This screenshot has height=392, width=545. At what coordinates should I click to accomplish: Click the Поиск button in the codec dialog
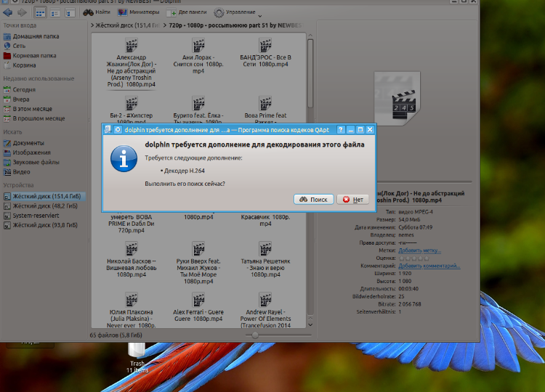[x=314, y=199]
